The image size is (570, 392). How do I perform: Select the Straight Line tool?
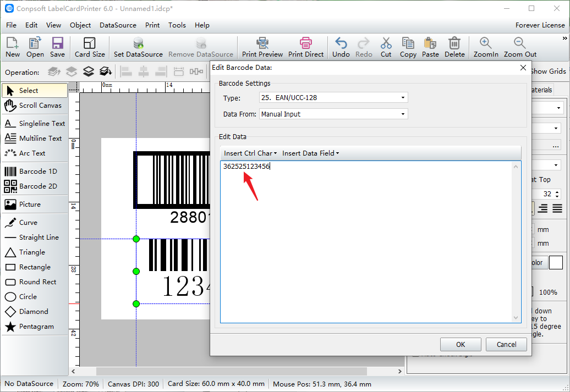(35, 238)
